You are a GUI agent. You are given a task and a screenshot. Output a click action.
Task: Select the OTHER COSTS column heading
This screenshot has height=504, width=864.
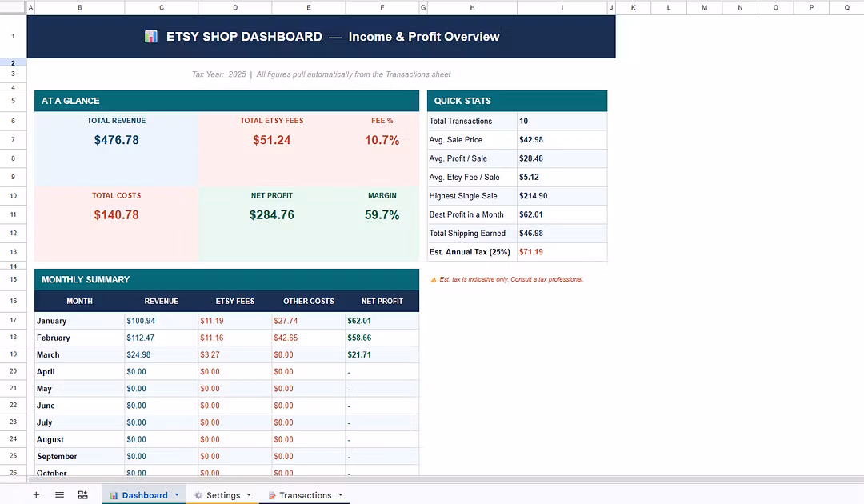click(x=309, y=302)
